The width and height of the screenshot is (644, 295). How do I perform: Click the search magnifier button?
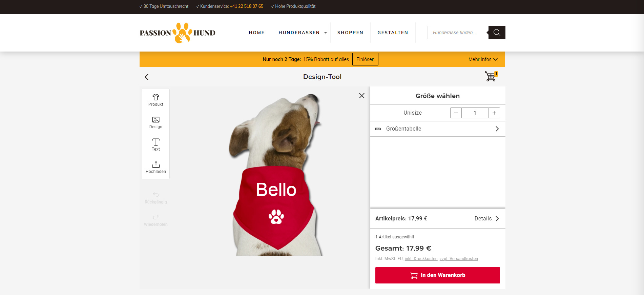497,33
